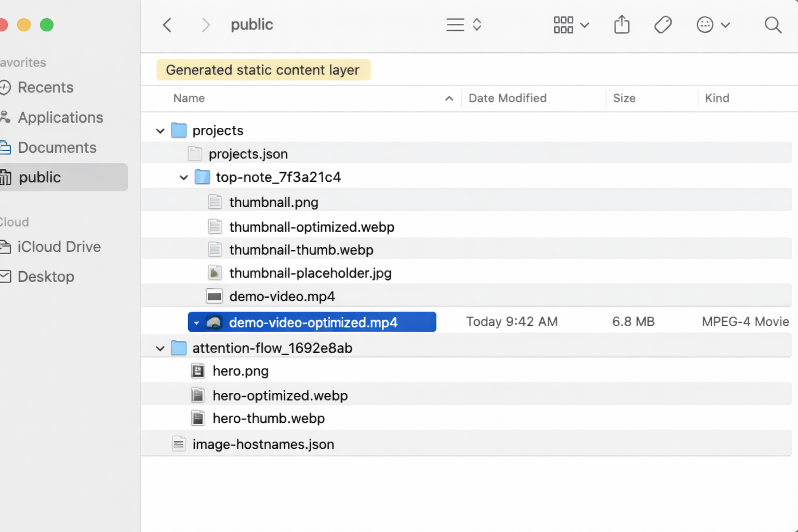Viewport: 798px width, 532px height.
Task: Click the projects folder icon
Action: [x=179, y=130]
